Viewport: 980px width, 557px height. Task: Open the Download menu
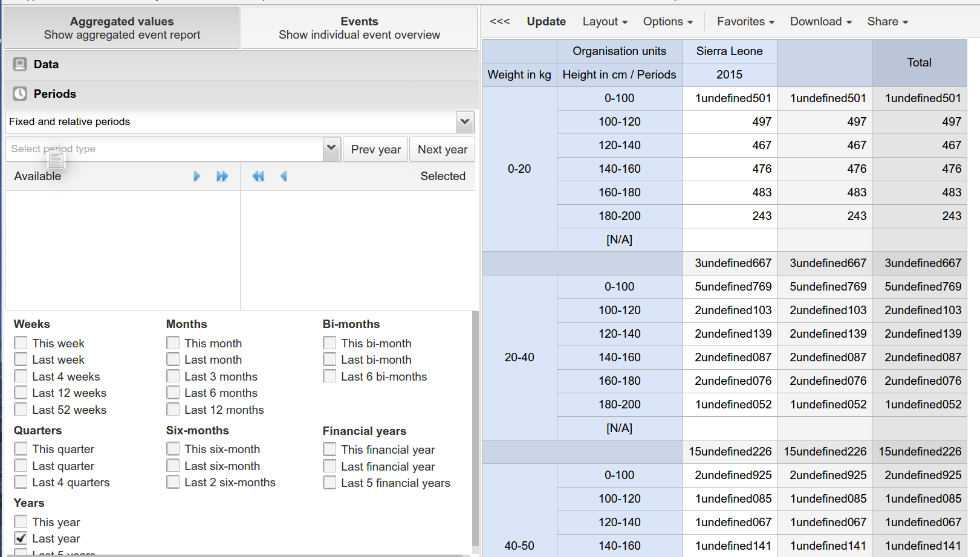coord(820,22)
